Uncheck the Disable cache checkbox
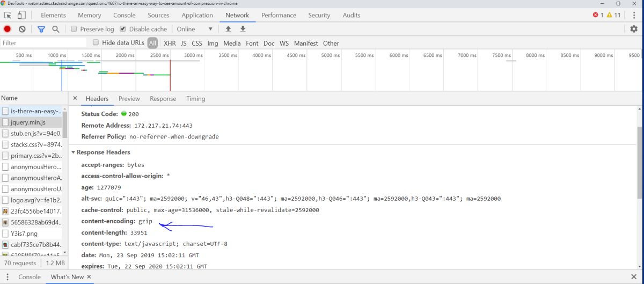Screen dimensions: 644x284 click(123, 29)
